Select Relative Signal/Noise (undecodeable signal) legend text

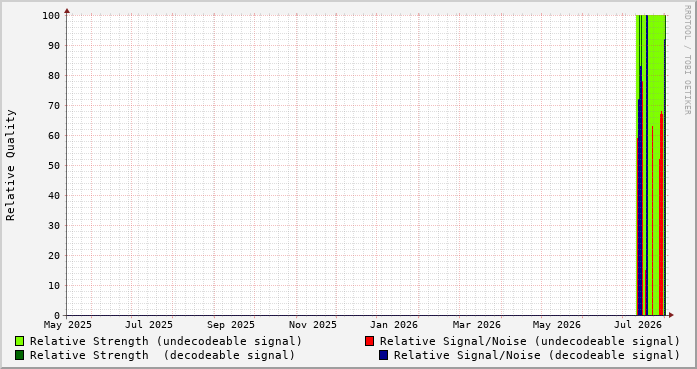(x=530, y=341)
